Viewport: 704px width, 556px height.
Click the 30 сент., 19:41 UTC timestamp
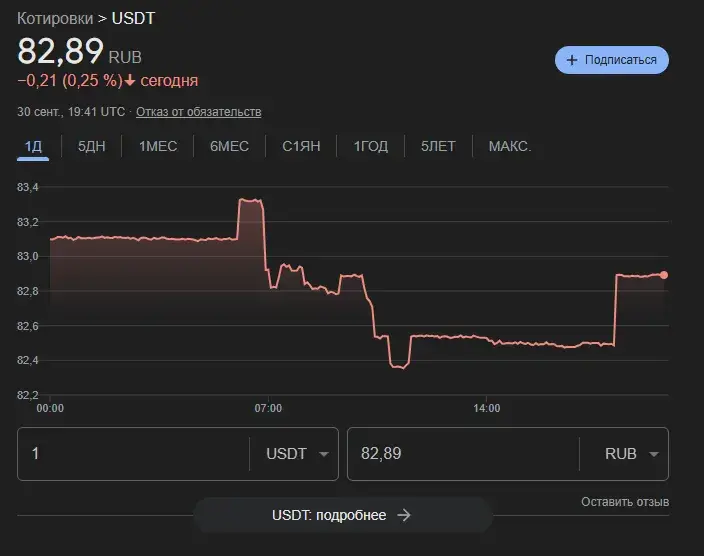pos(71,112)
